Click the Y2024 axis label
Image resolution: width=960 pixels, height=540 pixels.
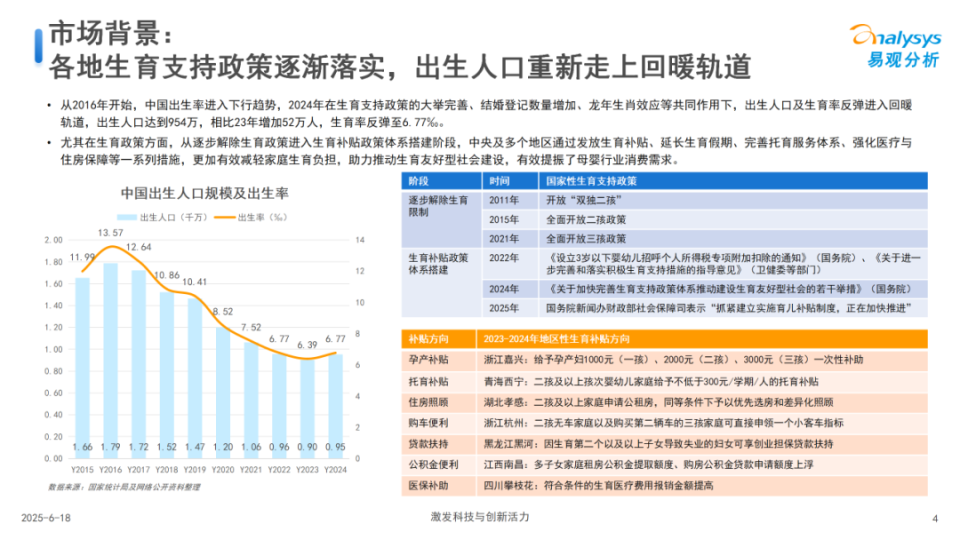[336, 470]
